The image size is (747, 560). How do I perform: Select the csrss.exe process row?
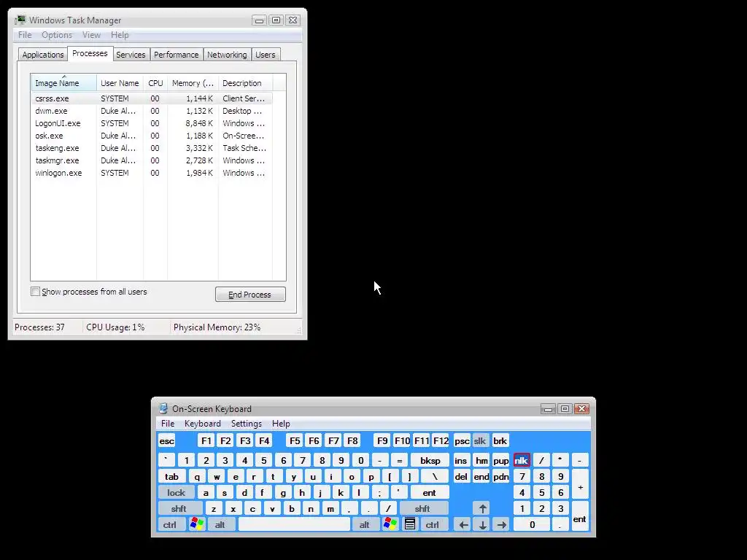[152, 98]
